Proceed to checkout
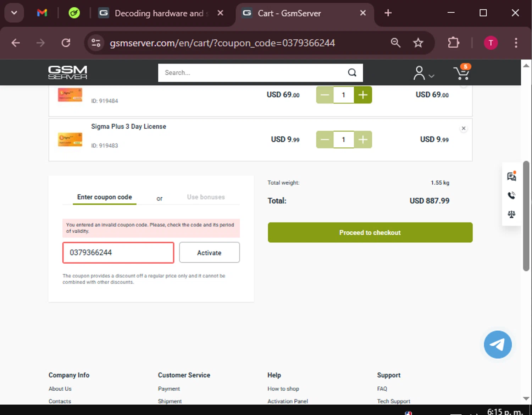 pos(370,232)
